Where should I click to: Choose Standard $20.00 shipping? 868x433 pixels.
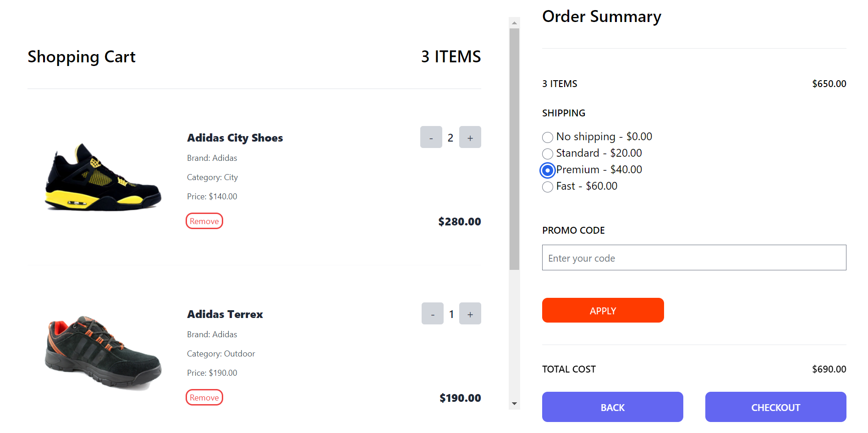click(548, 154)
